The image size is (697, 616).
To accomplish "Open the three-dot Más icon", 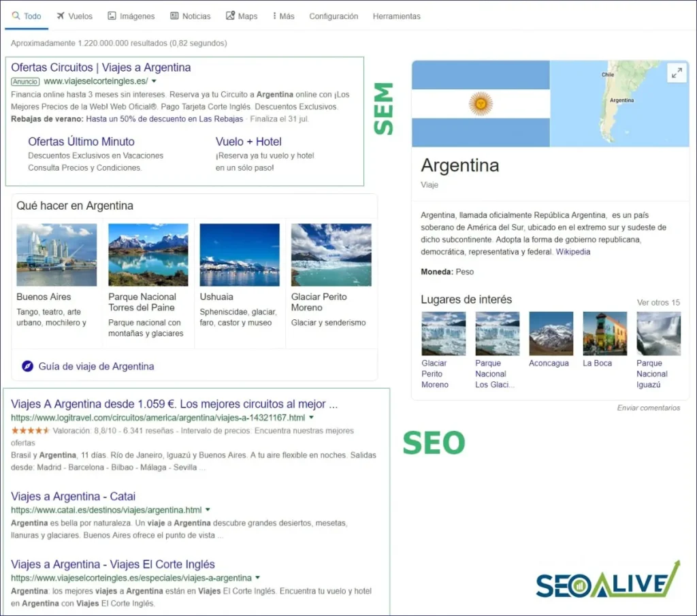I will 274,16.
